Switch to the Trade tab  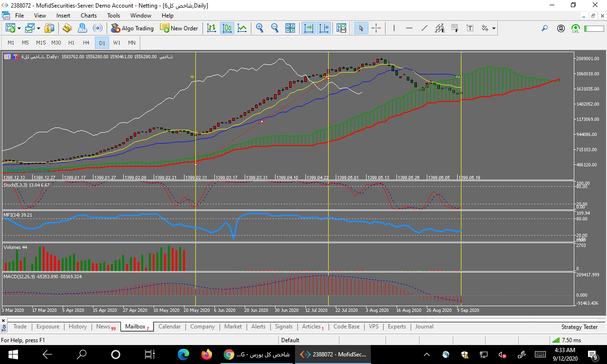point(20,327)
